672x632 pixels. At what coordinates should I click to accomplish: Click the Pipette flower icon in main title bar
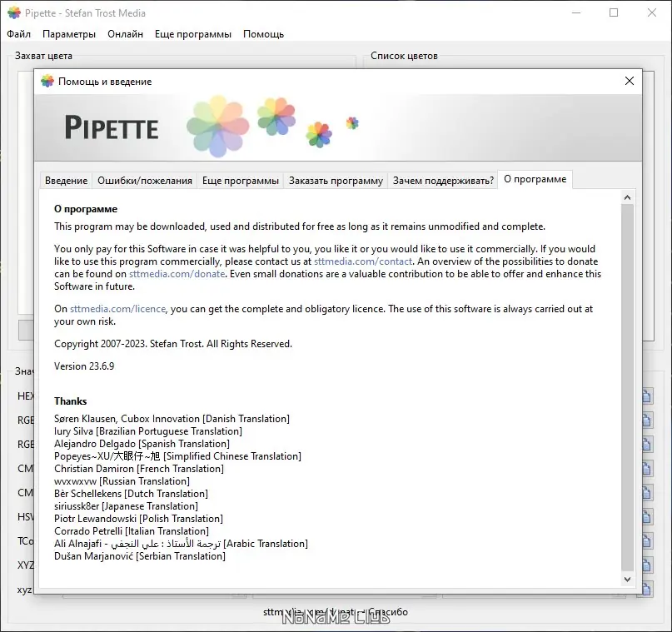[14, 12]
